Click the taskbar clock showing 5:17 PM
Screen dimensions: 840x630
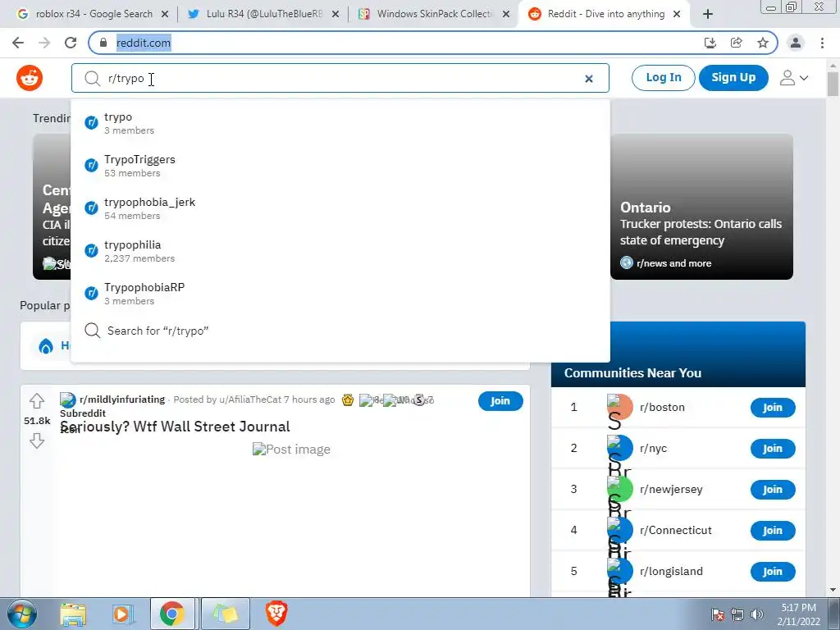tap(799, 614)
